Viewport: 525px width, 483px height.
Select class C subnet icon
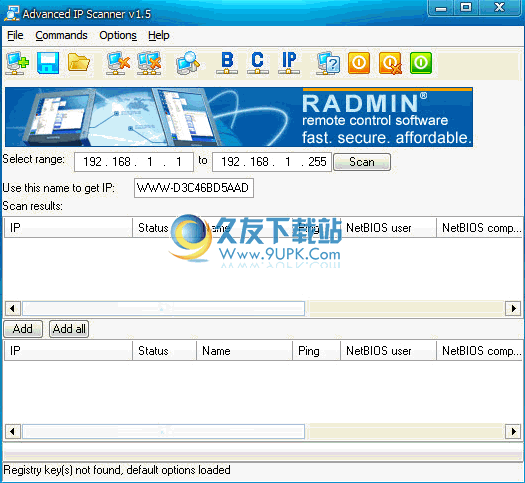pos(257,63)
